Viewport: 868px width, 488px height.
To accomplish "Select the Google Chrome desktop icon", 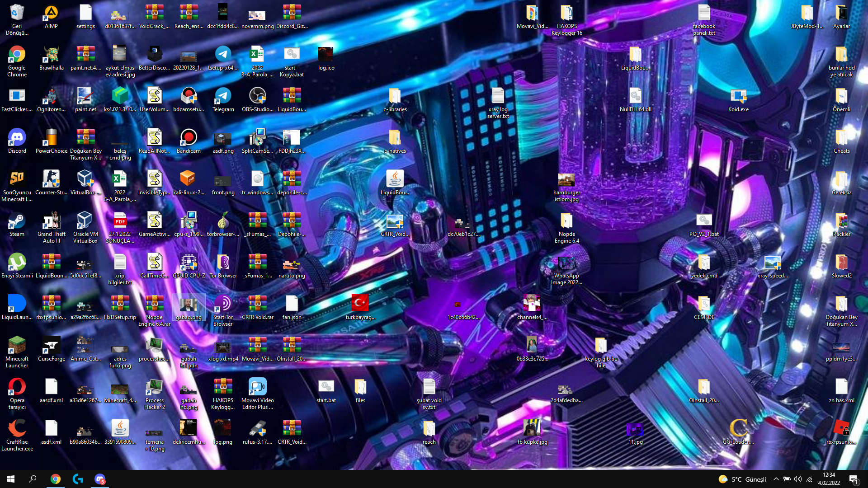I will [x=17, y=55].
